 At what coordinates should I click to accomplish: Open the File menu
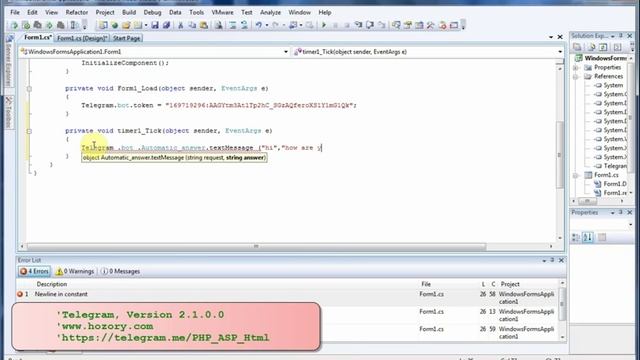click(x=15, y=12)
